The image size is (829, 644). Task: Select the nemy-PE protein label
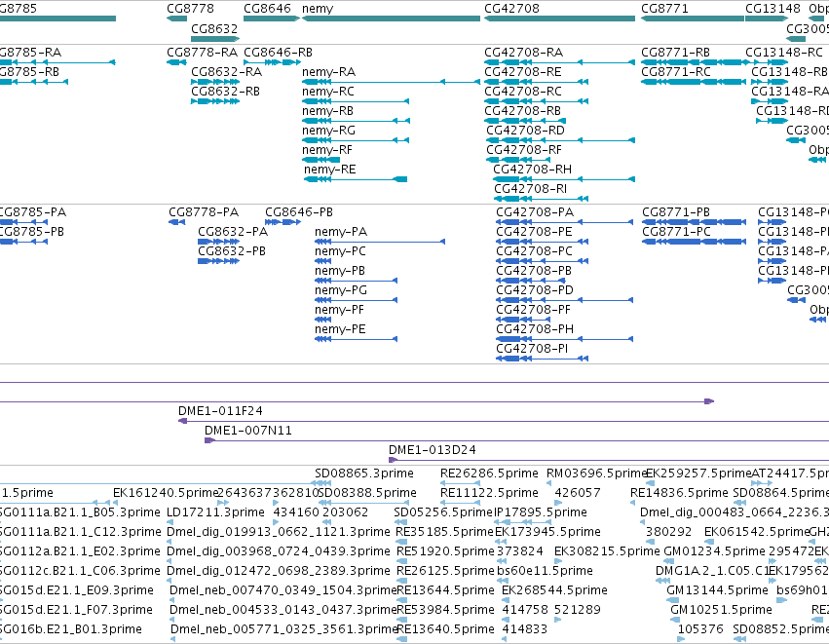[340, 329]
